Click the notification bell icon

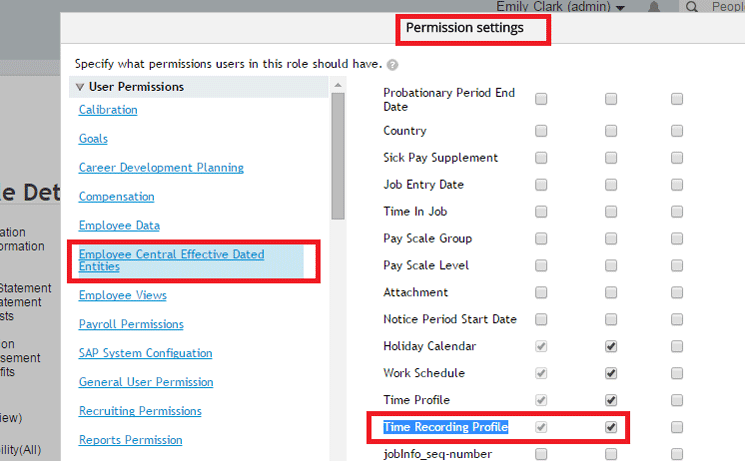pos(654,8)
